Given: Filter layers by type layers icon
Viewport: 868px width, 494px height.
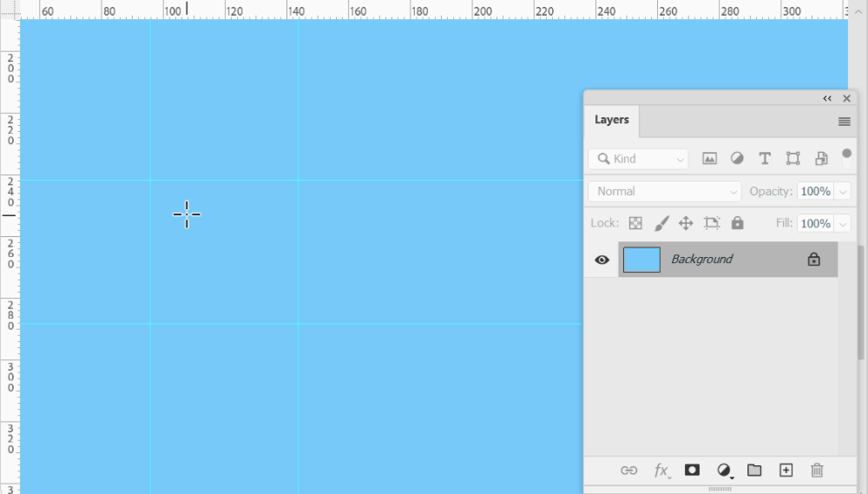Looking at the screenshot, I should [765, 158].
